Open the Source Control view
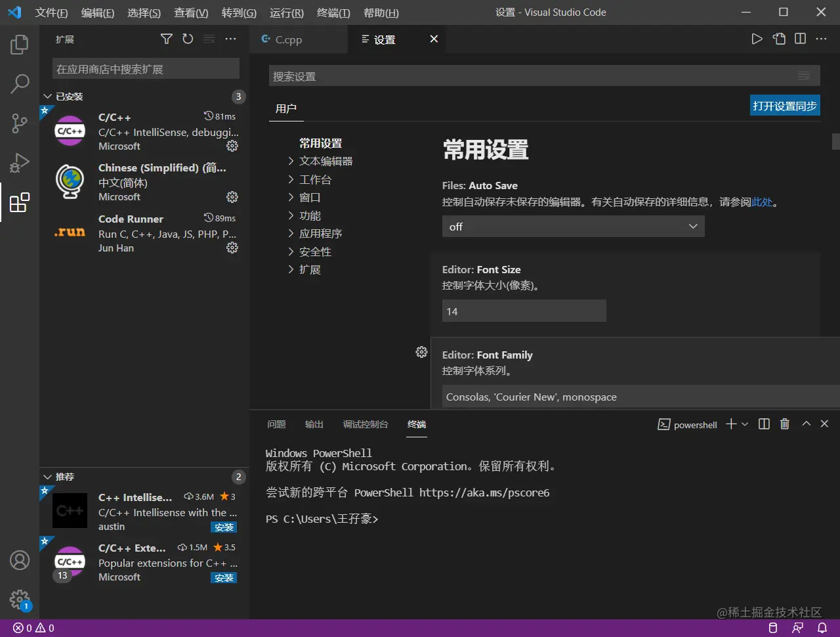This screenshot has width=840, height=637. [20, 123]
